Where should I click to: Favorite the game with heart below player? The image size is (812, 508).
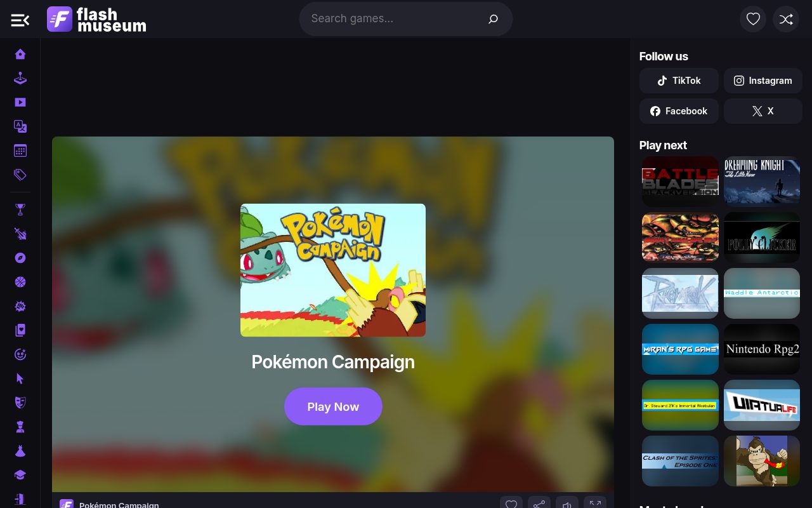click(x=511, y=504)
